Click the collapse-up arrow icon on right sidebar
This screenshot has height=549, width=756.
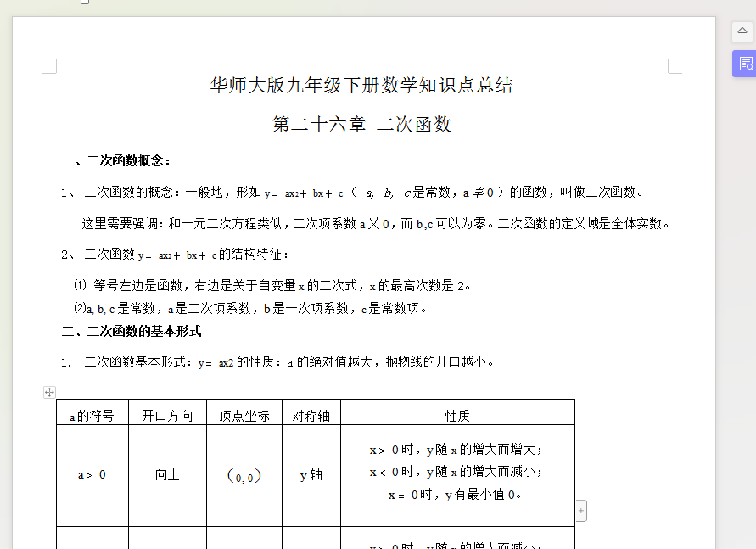[x=743, y=32]
